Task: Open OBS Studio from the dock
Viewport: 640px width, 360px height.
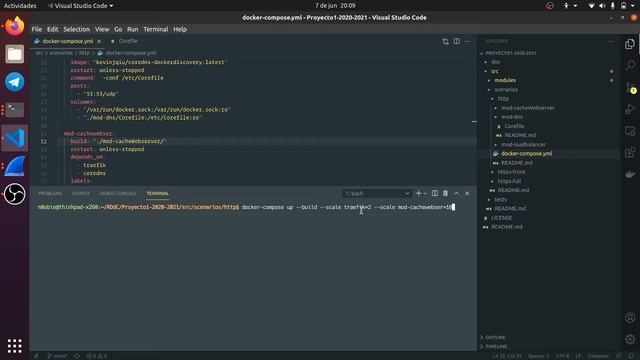Action: click(x=15, y=194)
